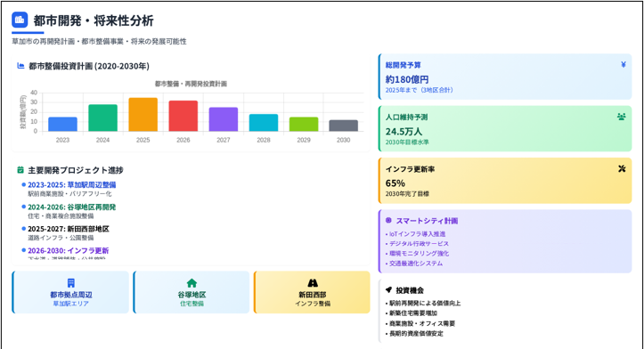
Task: Open the 都市拠点周辺 草加駅エリア card
Action: (70, 292)
